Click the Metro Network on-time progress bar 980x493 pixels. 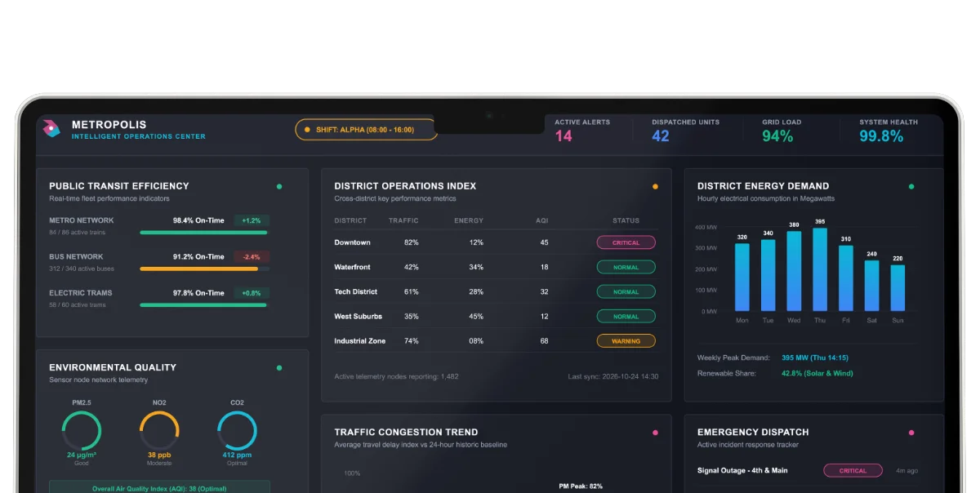point(204,233)
